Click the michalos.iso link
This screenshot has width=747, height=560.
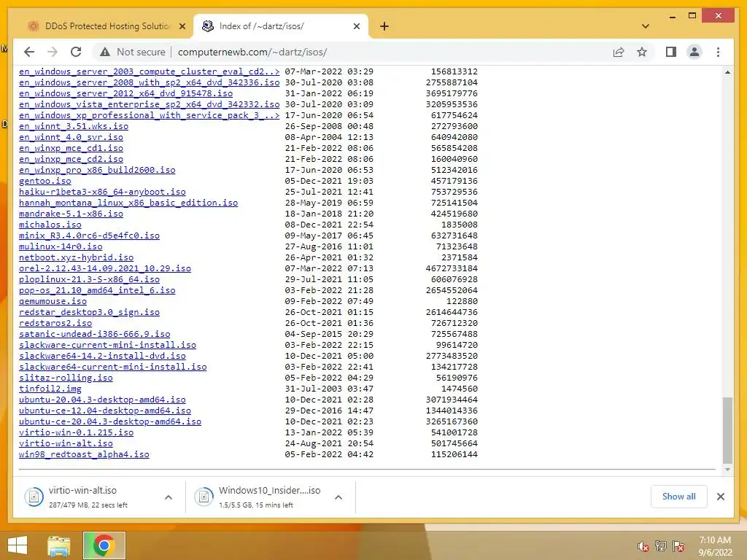(x=50, y=225)
